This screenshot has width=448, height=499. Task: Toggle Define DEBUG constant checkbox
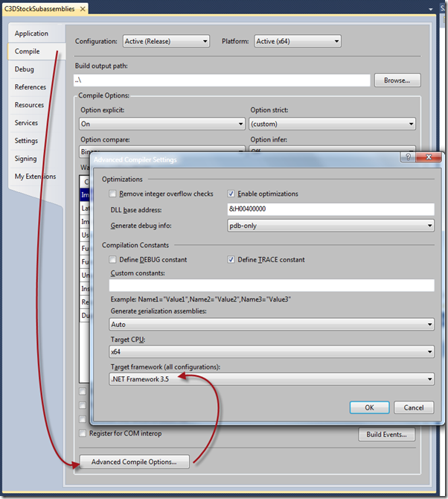(x=112, y=260)
